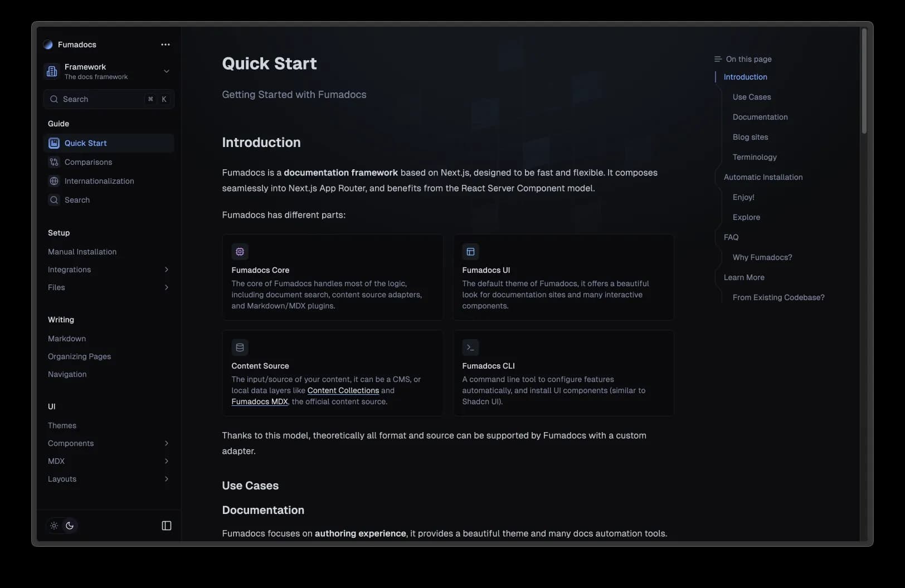Image resolution: width=905 pixels, height=588 pixels.
Task: Click the Fumadocs Core card icon
Action: [x=240, y=252]
